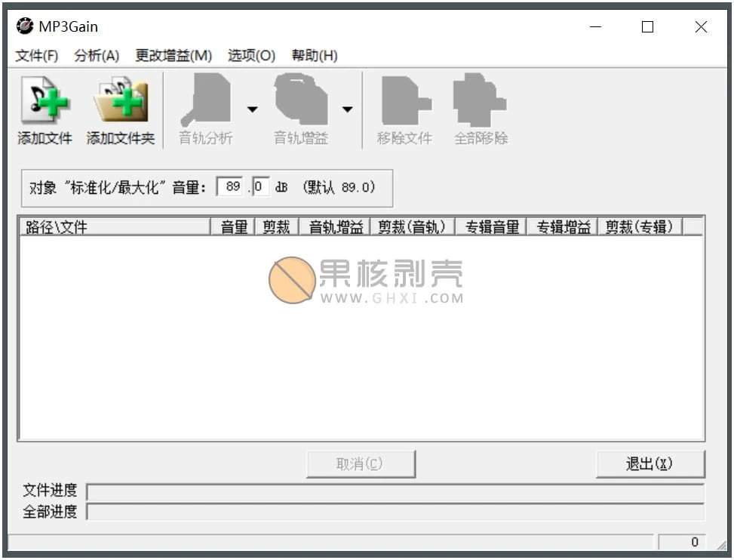Click the decimal dB field showing 0

coord(260,186)
